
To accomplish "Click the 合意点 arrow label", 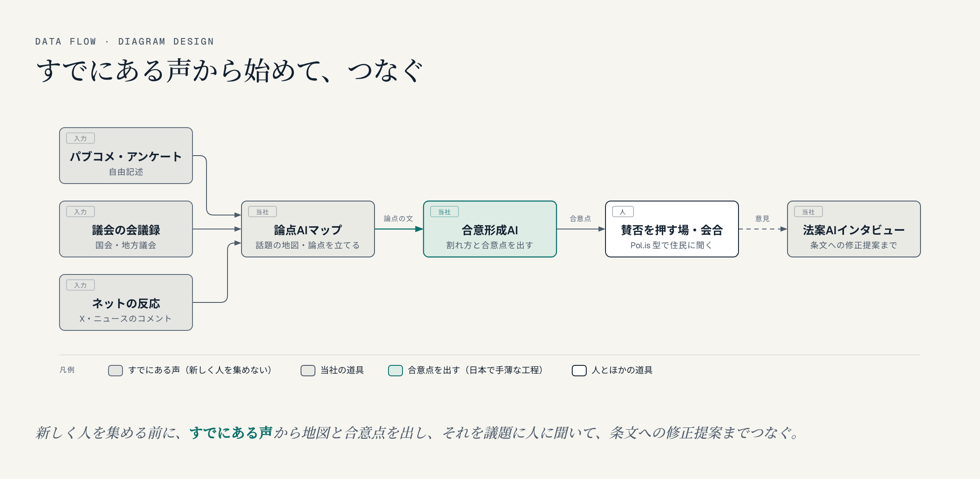I will (x=580, y=219).
